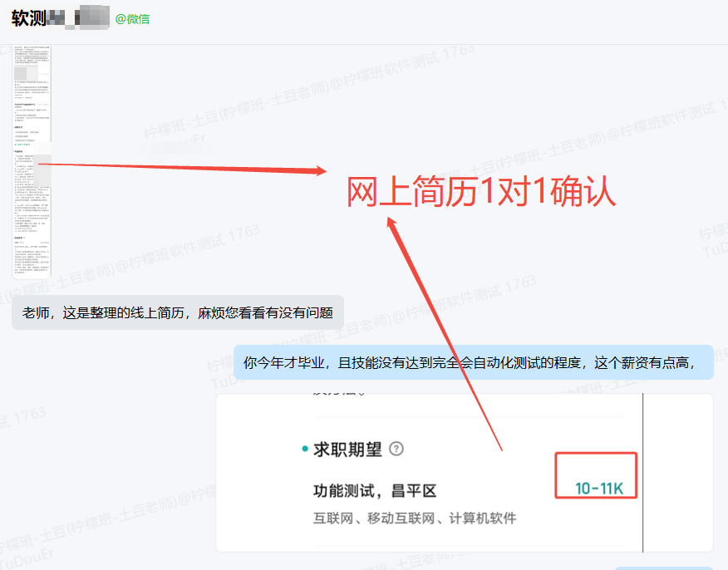Click the 10-11K salary value
This screenshot has width=728, height=570.
click(598, 488)
